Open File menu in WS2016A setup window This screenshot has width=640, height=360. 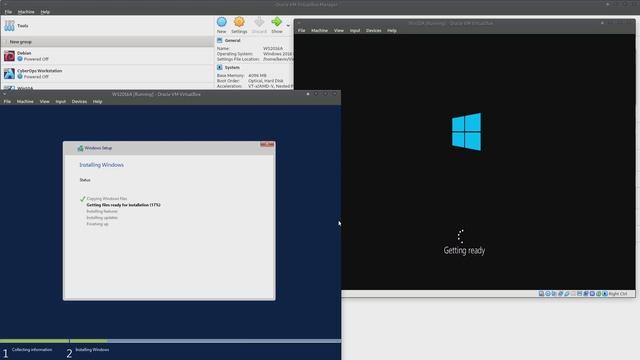(x=7, y=101)
